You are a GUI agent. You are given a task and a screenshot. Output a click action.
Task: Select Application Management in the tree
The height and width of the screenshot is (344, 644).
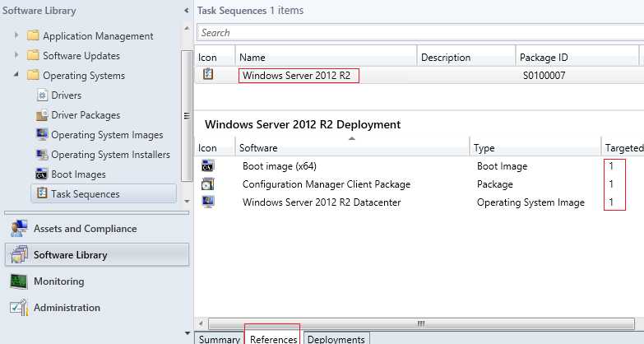click(x=98, y=36)
